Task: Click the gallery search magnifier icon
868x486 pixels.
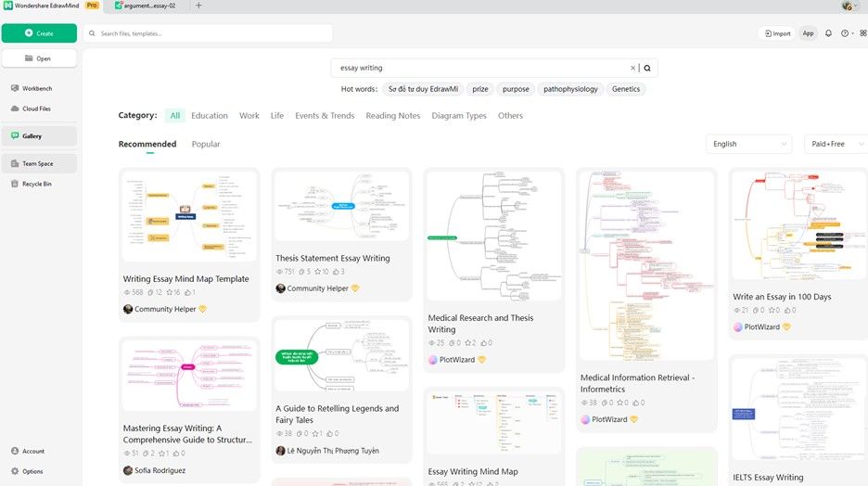Action: point(647,68)
